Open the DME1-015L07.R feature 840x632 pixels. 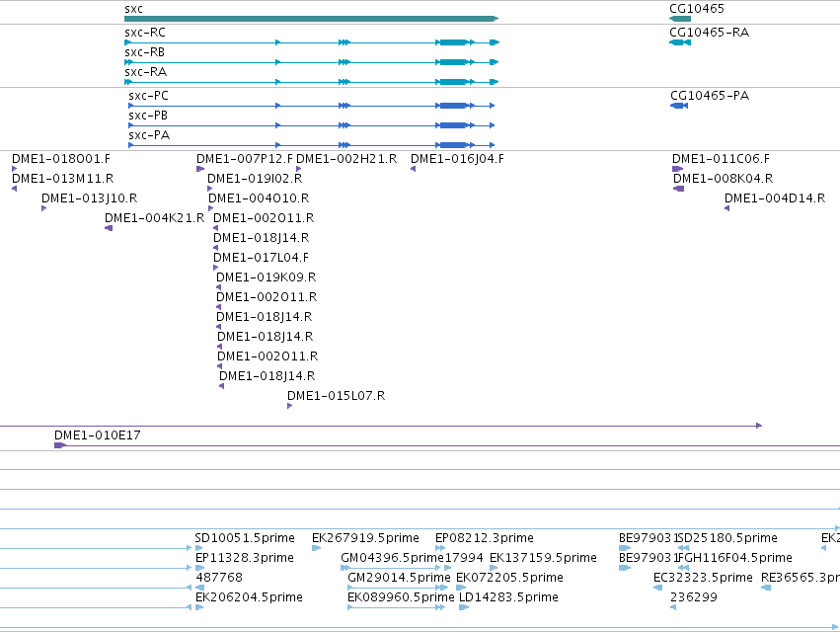290,406
